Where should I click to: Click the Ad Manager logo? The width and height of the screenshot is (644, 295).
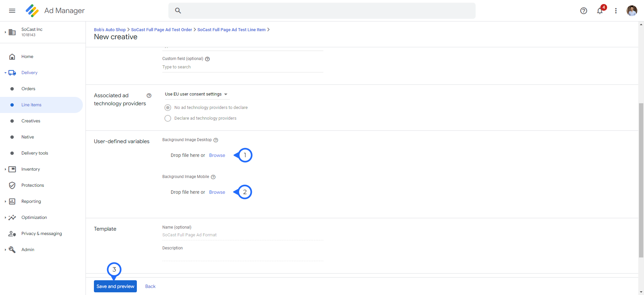(32, 11)
